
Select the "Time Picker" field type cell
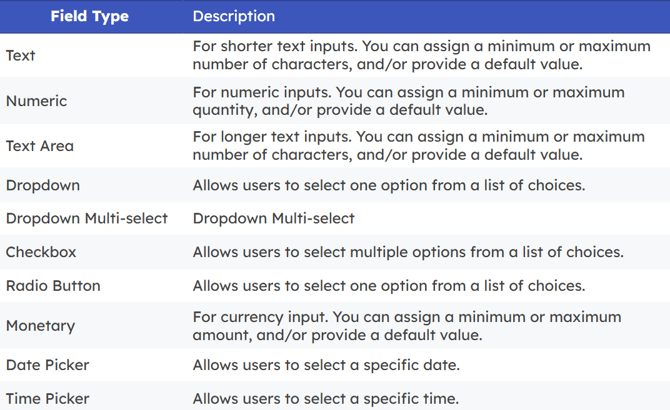47,399
